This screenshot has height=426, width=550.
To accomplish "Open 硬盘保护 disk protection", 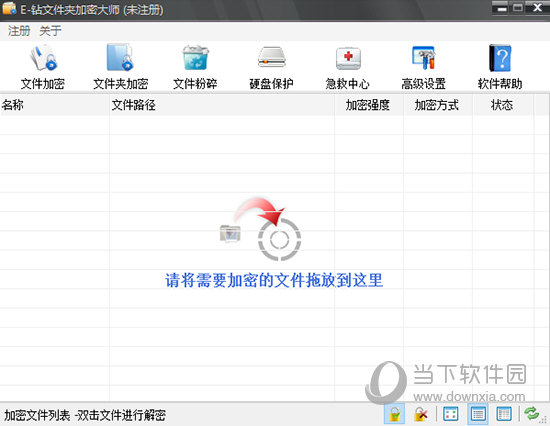I will click(x=271, y=67).
